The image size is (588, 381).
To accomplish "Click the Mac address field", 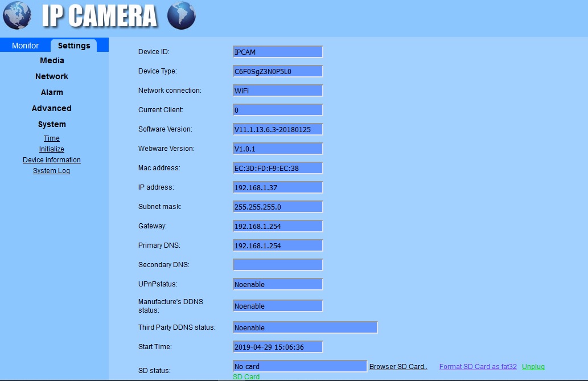I will pos(278,168).
